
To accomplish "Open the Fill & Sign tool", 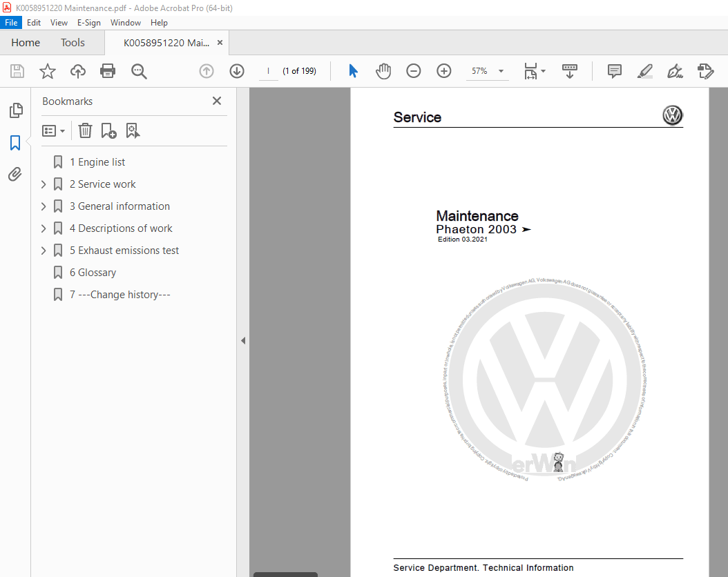I will [675, 70].
